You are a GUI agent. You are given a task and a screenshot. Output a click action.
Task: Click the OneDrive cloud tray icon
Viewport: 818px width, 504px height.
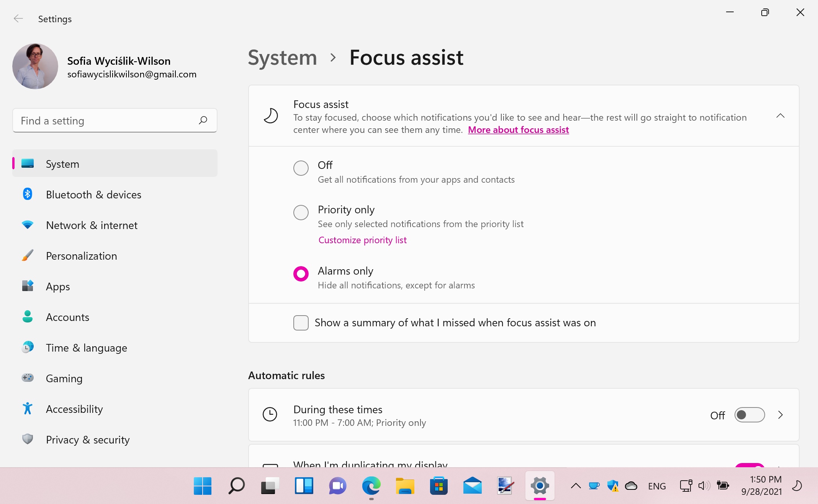tap(631, 486)
